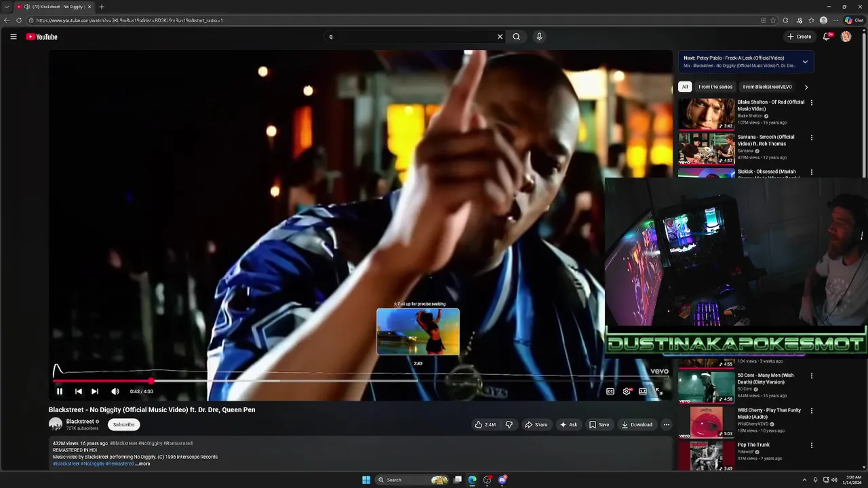Open the Edge icon in the taskbar
The width and height of the screenshot is (868, 488).
472,480
